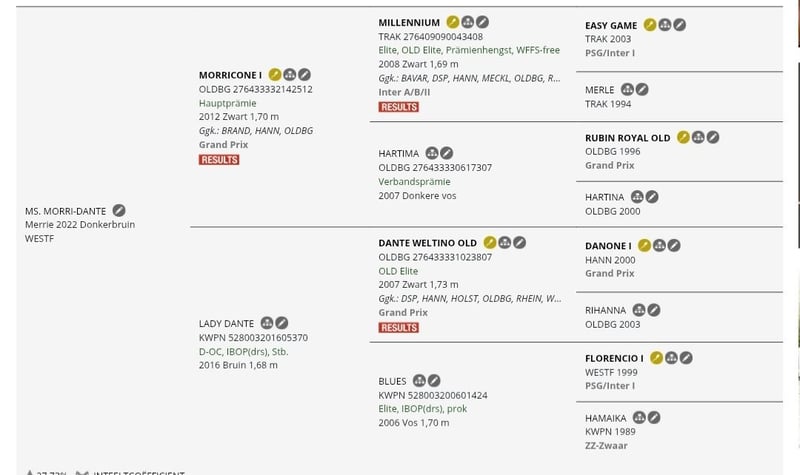
Task: Click the edit pencil next to Rihanna
Action: pos(653,310)
